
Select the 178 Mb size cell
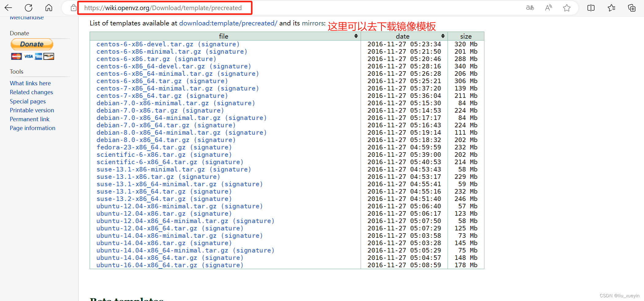pyautogui.click(x=466, y=265)
